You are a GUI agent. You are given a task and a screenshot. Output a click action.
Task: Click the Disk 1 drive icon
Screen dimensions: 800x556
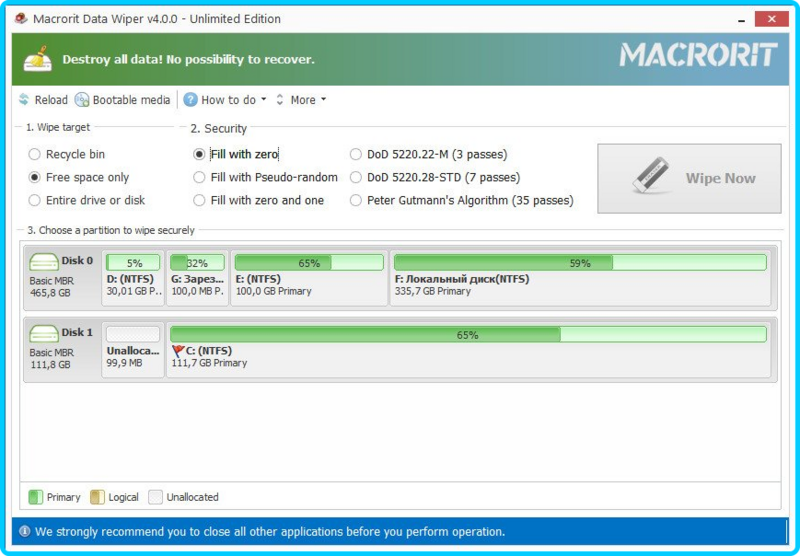pyautogui.click(x=44, y=334)
